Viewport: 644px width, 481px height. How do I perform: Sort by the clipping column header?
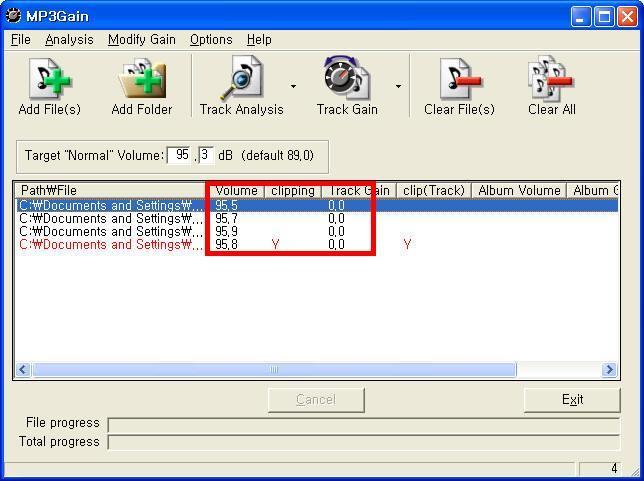point(292,191)
